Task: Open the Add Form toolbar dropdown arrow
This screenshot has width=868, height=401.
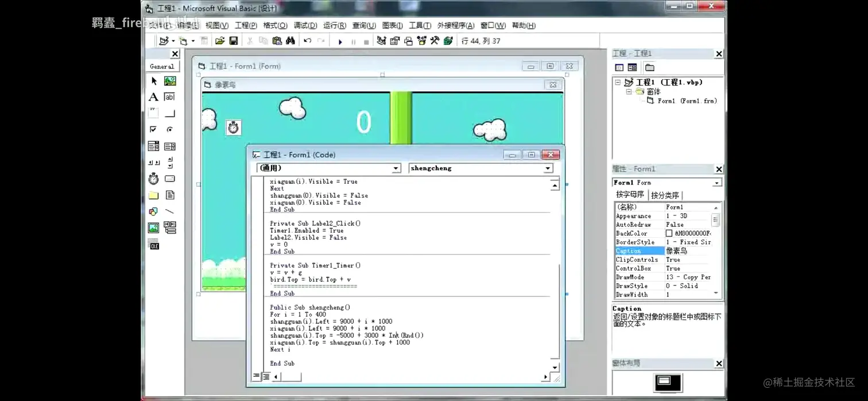Action: point(193,41)
